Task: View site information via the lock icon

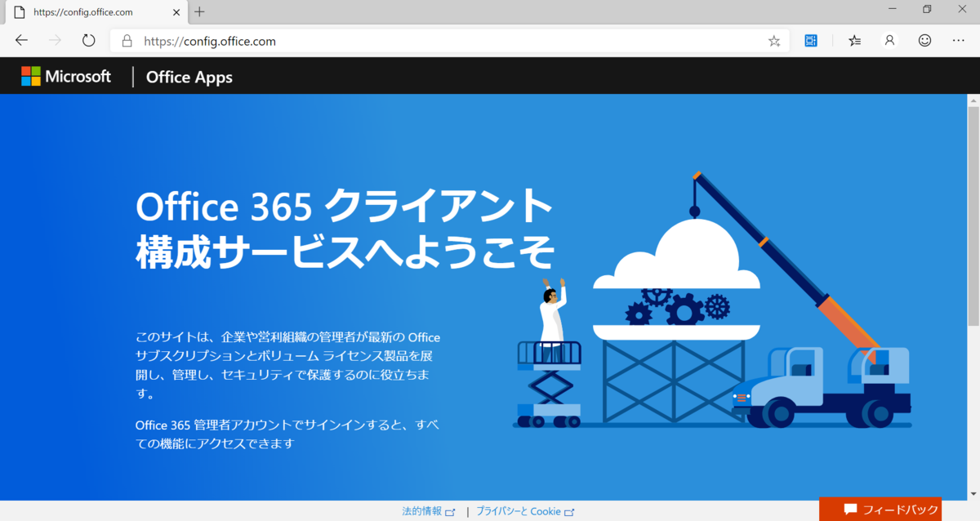Action: pos(127,40)
